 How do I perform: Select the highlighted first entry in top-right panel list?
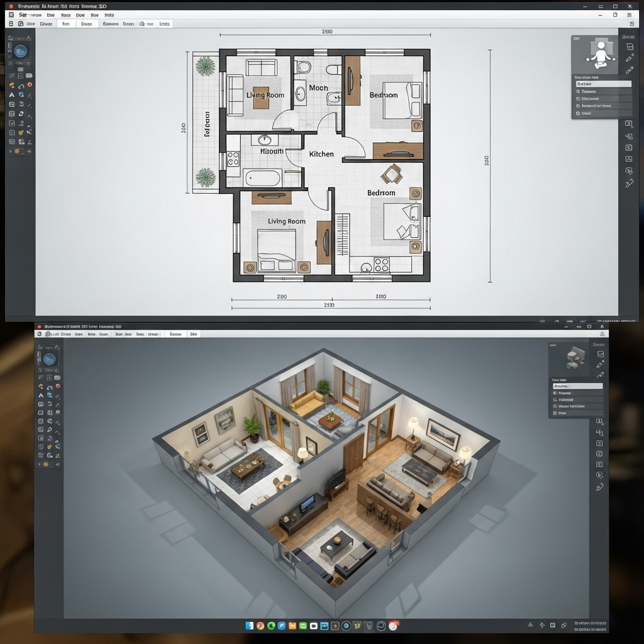[x=602, y=84]
